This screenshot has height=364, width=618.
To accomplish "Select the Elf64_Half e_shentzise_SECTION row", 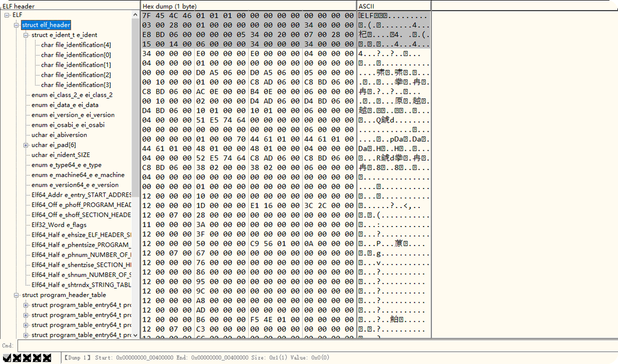I will [x=81, y=265].
